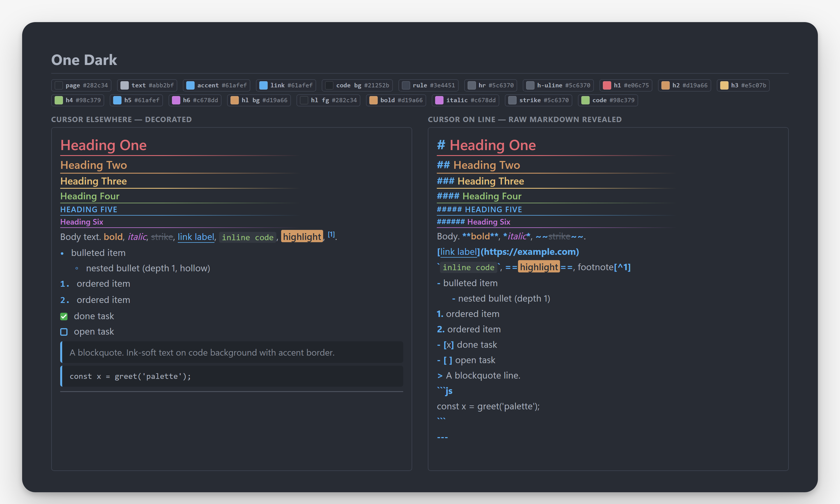Image resolution: width=840 pixels, height=504 pixels.
Task: Click the decorated HEADING FIVE text
Action: [x=88, y=209]
